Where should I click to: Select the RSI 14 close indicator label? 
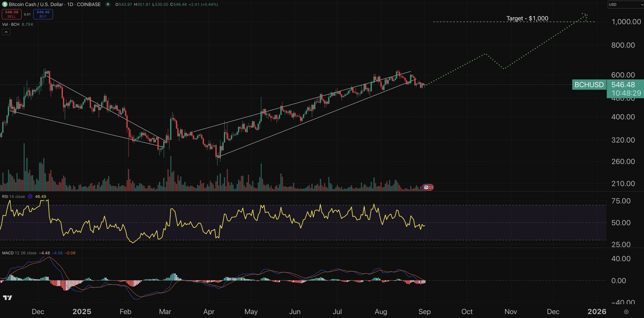pyautogui.click(x=13, y=197)
